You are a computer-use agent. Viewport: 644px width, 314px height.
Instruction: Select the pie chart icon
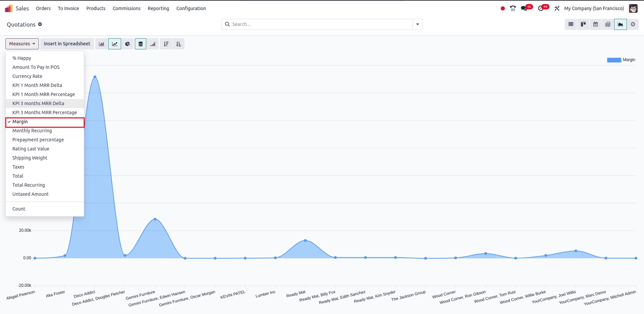pos(127,44)
